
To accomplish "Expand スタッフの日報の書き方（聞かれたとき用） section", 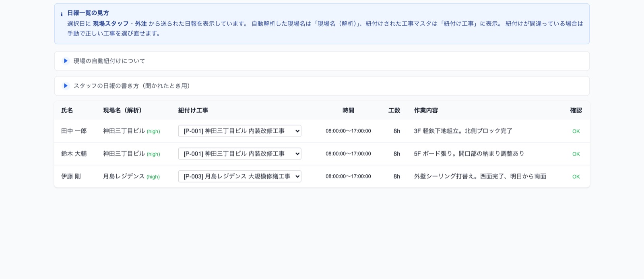I will click(322, 86).
